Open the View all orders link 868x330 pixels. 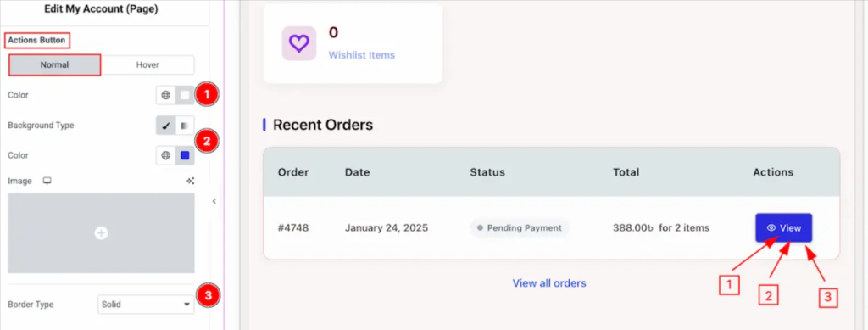coord(549,283)
